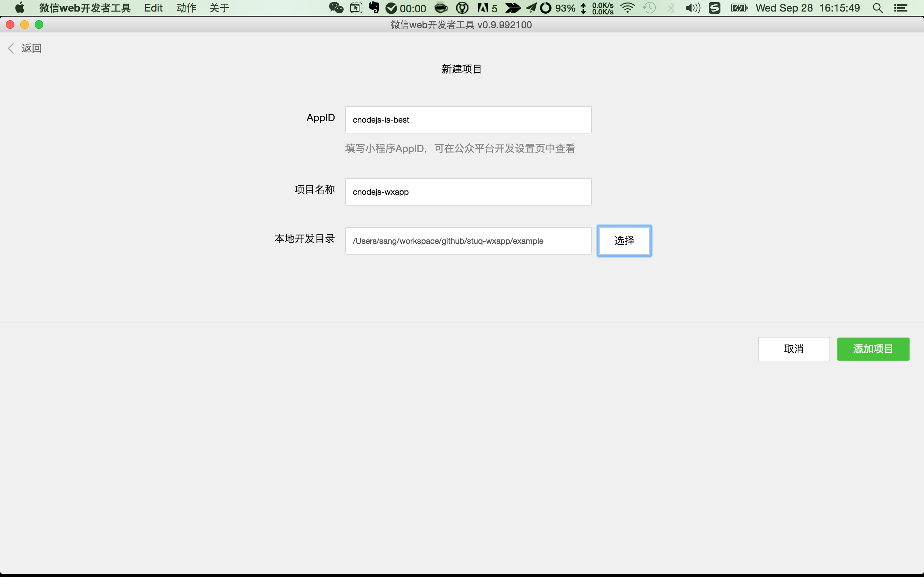The image size is (924, 577).
Task: Click the Time Machine clock icon
Action: 649,8
